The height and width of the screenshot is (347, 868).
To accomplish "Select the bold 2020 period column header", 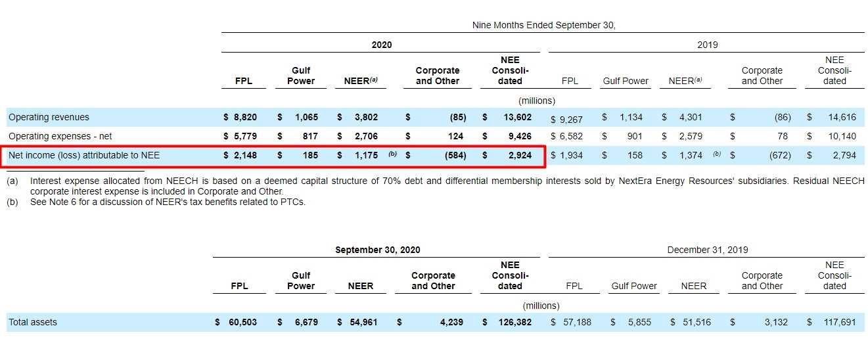I will [381, 45].
